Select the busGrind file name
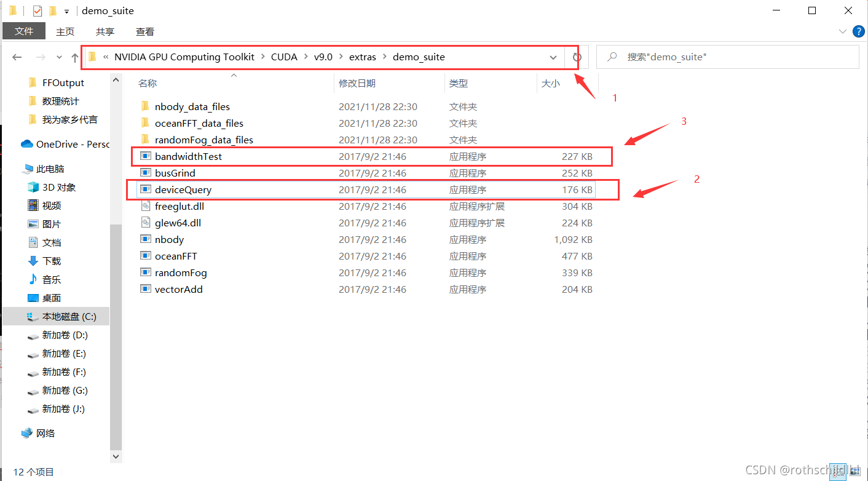Screen dimensions: 868x481 [175, 173]
